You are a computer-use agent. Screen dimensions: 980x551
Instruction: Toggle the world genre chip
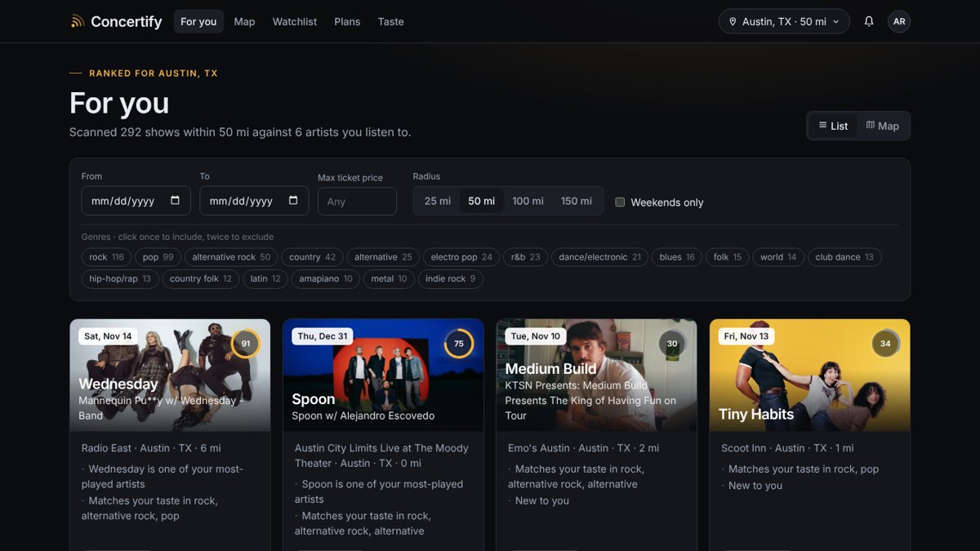[778, 257]
